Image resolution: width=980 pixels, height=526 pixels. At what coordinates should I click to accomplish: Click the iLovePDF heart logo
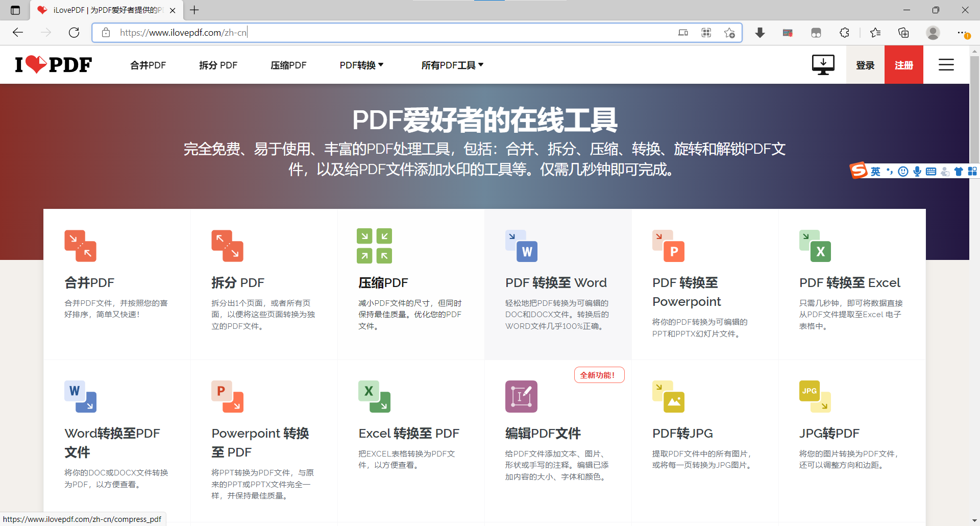(x=54, y=65)
